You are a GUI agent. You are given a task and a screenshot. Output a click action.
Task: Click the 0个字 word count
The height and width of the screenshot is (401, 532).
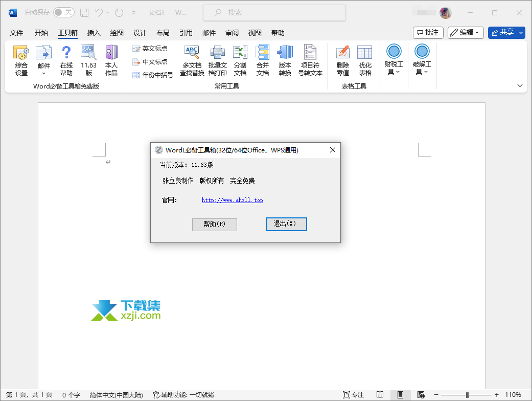tap(71, 395)
